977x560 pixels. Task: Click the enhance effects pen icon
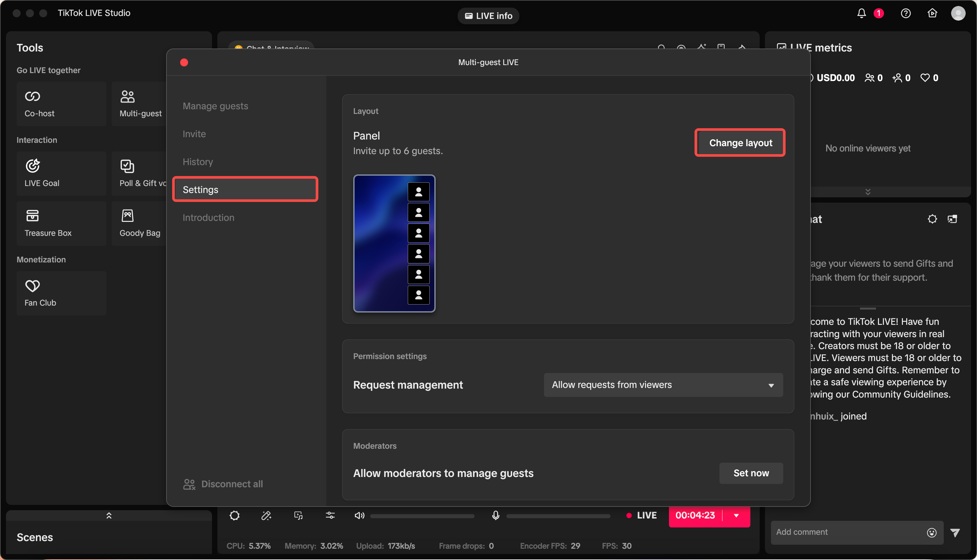(266, 515)
